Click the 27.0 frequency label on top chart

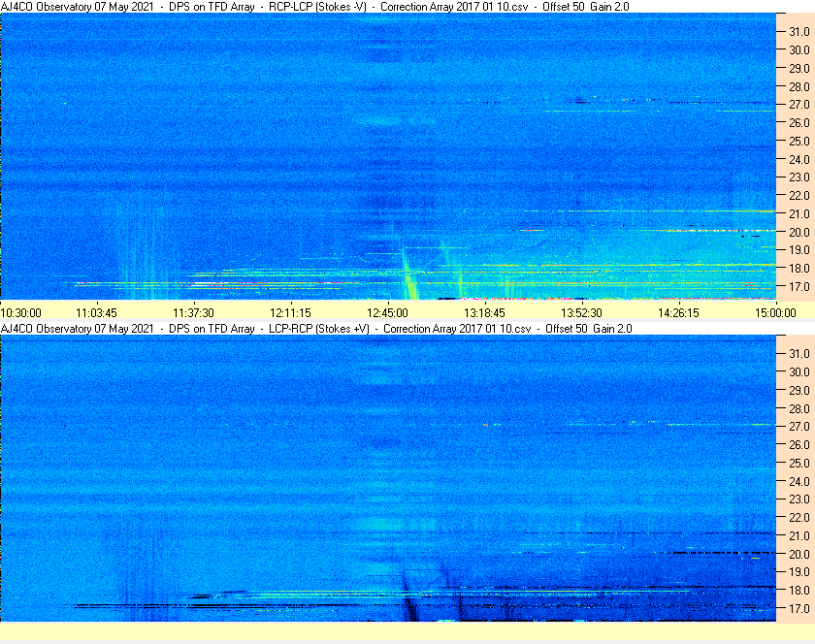coord(799,105)
